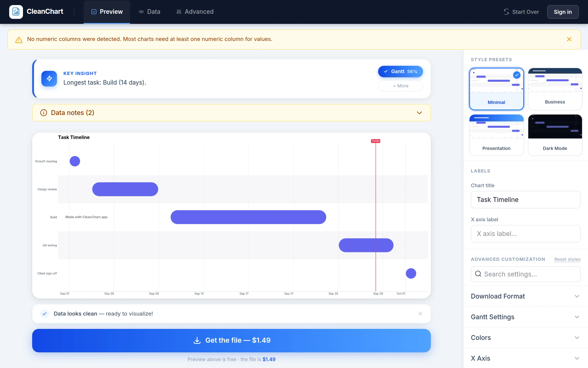The image size is (588, 368).
Task: Click the Today marker label
Action: pyautogui.click(x=376, y=141)
